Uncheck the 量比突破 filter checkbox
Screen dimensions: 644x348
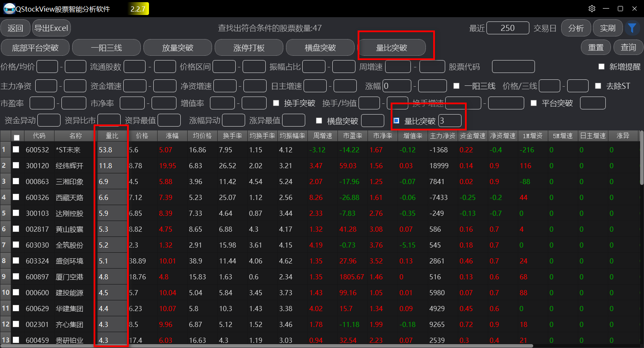tap(396, 121)
